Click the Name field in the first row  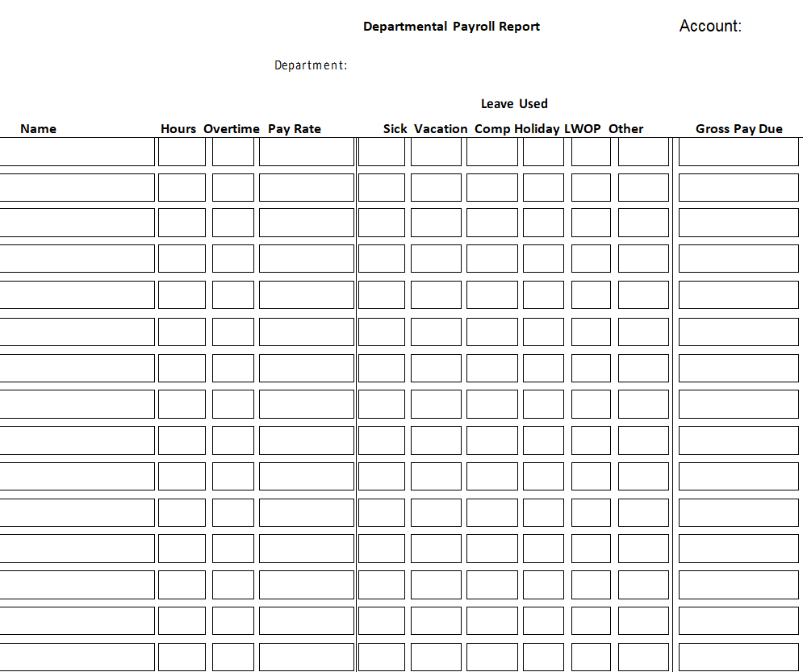(77, 152)
